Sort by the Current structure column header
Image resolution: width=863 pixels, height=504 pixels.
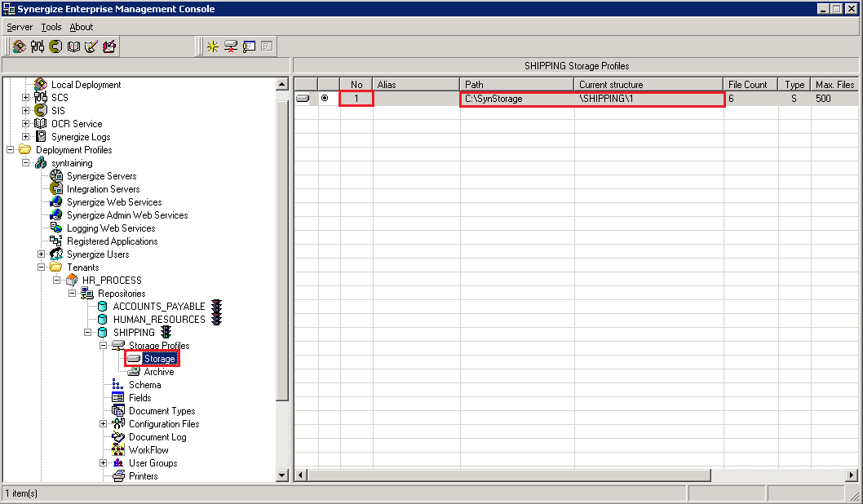point(648,84)
